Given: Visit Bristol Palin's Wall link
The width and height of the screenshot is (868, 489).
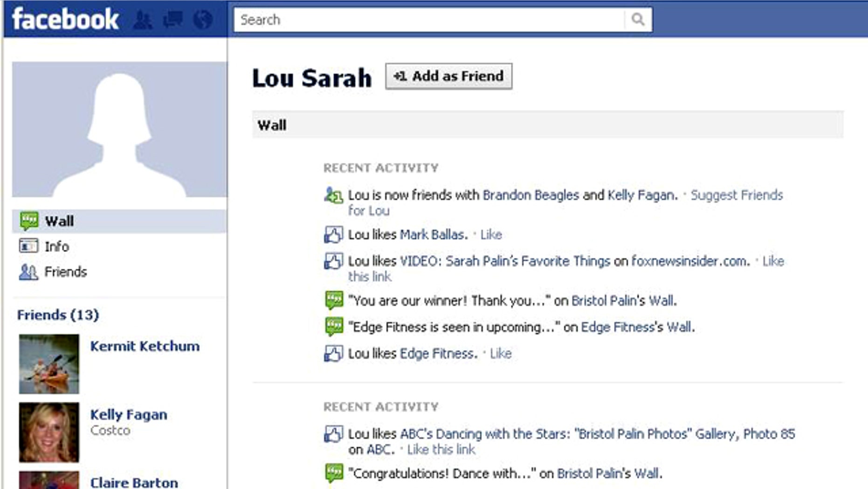Looking at the screenshot, I should click(x=623, y=301).
